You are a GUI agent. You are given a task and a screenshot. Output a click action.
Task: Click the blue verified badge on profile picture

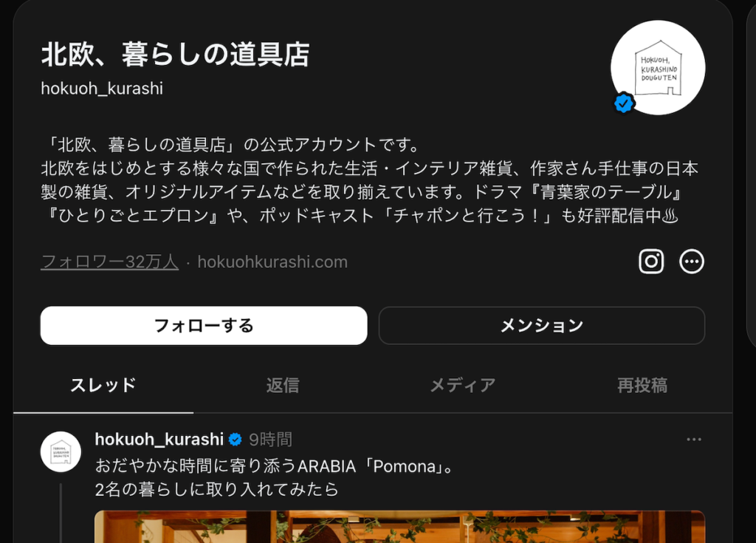point(623,103)
